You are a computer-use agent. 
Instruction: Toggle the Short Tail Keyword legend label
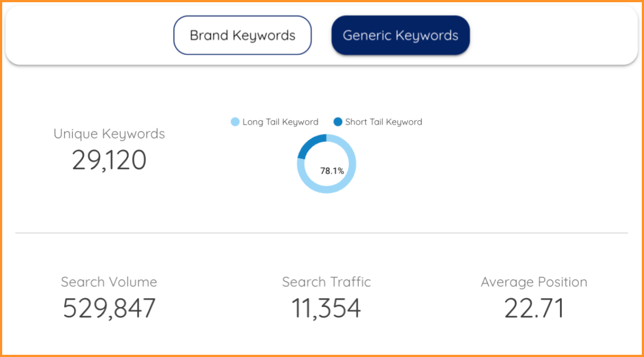click(x=383, y=122)
